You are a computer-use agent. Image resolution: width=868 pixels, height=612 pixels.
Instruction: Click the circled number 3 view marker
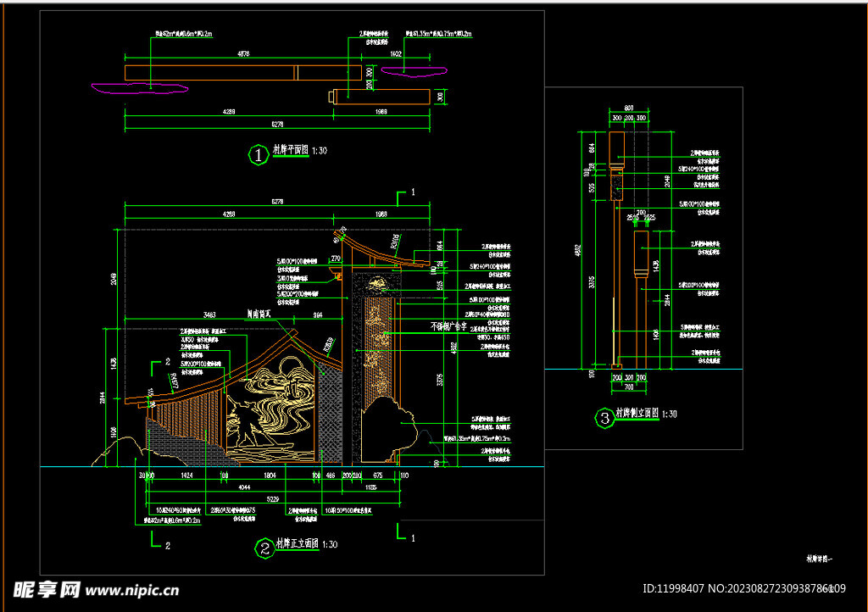click(604, 417)
